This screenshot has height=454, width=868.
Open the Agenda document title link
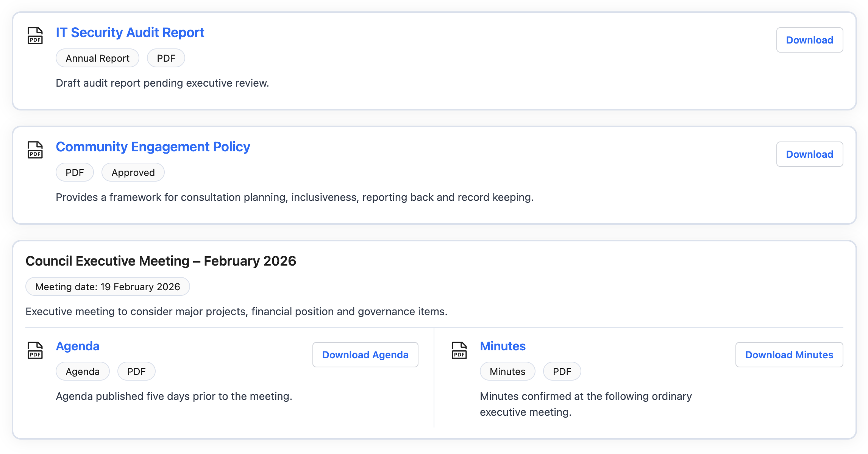point(78,346)
